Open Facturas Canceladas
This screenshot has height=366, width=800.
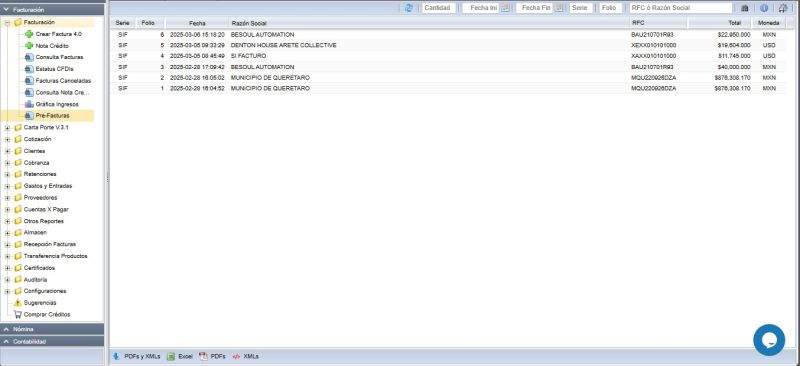tap(58, 81)
